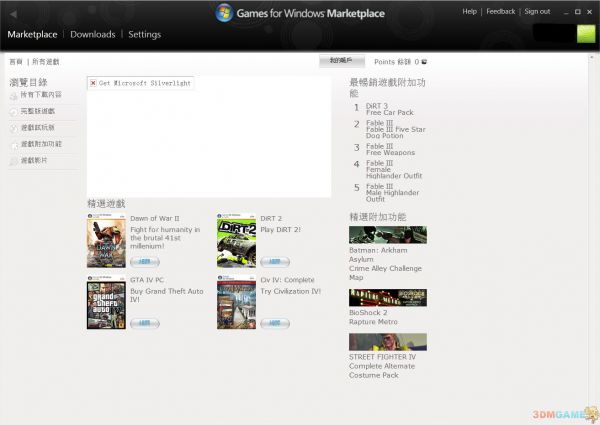
Task: Open the Settings tab
Action: (144, 34)
